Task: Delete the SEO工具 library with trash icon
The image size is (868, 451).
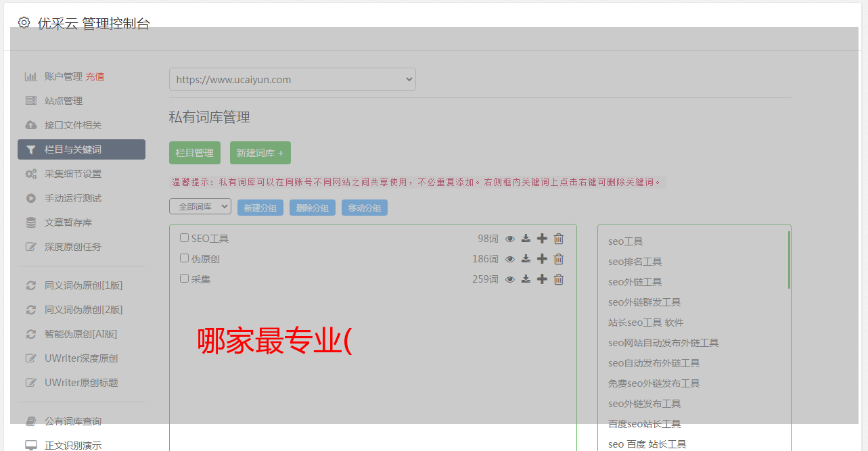Action: click(x=559, y=239)
